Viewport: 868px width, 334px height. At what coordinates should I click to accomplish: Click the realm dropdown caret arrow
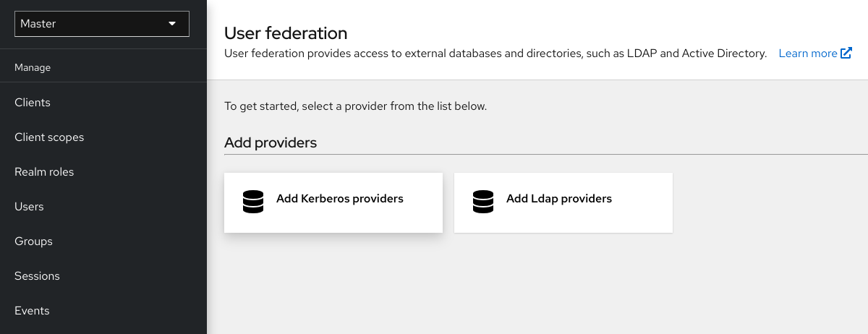pyautogui.click(x=172, y=24)
